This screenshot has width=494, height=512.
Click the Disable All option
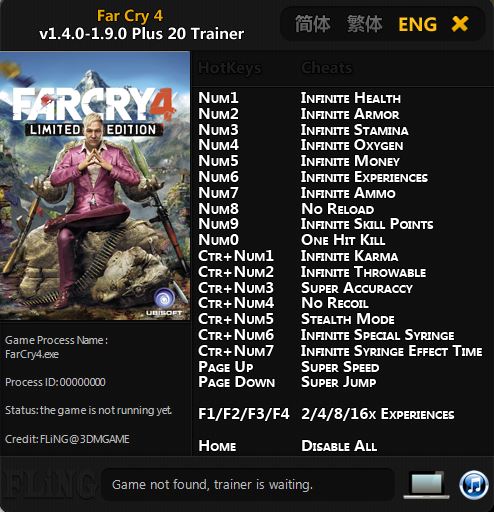click(x=339, y=446)
